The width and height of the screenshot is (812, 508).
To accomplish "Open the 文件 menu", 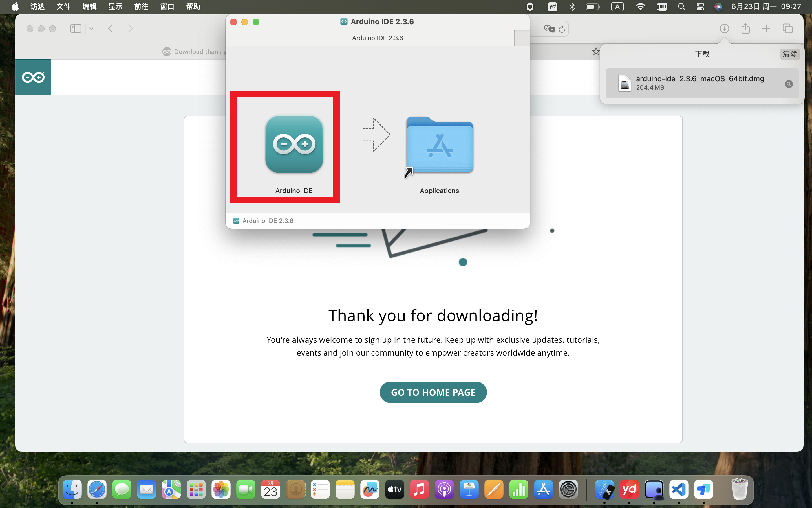I will point(63,7).
